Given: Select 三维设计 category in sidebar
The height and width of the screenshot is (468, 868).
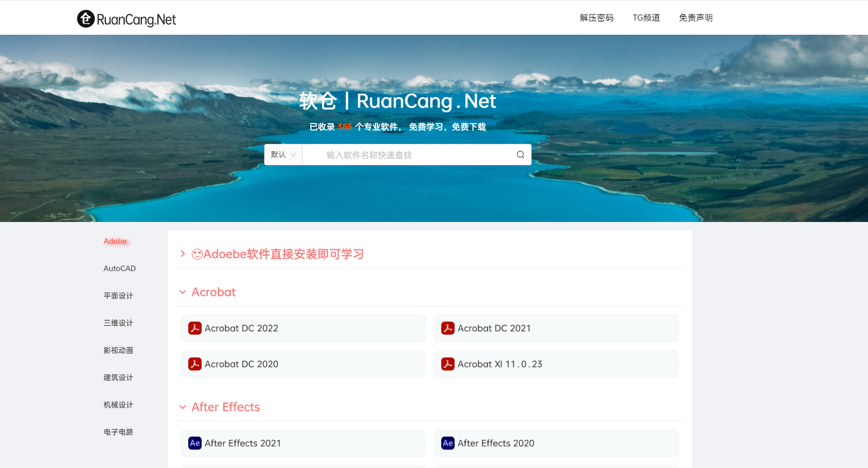Looking at the screenshot, I should point(118,323).
